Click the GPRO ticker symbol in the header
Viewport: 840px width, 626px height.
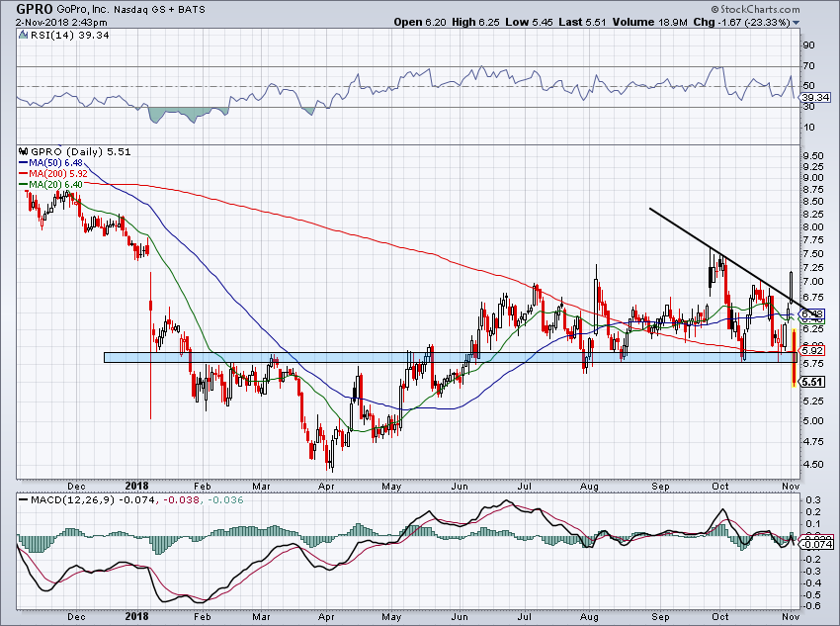(35, 9)
